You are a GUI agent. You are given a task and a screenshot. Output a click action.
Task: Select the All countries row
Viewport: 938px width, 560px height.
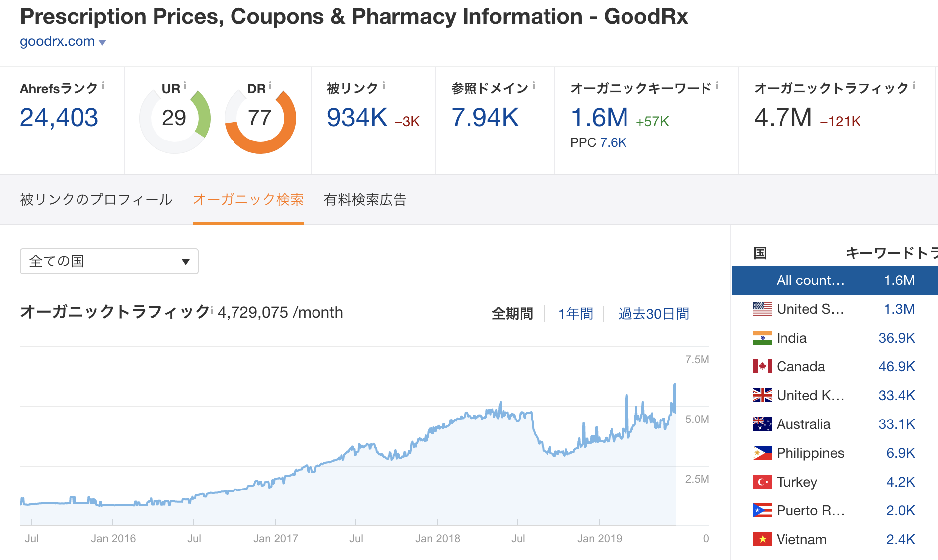click(835, 280)
